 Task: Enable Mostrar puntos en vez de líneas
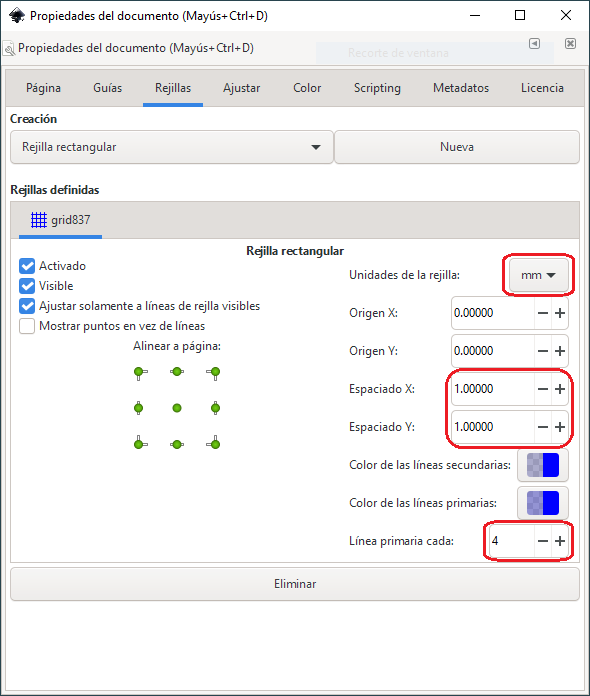click(x=27, y=326)
